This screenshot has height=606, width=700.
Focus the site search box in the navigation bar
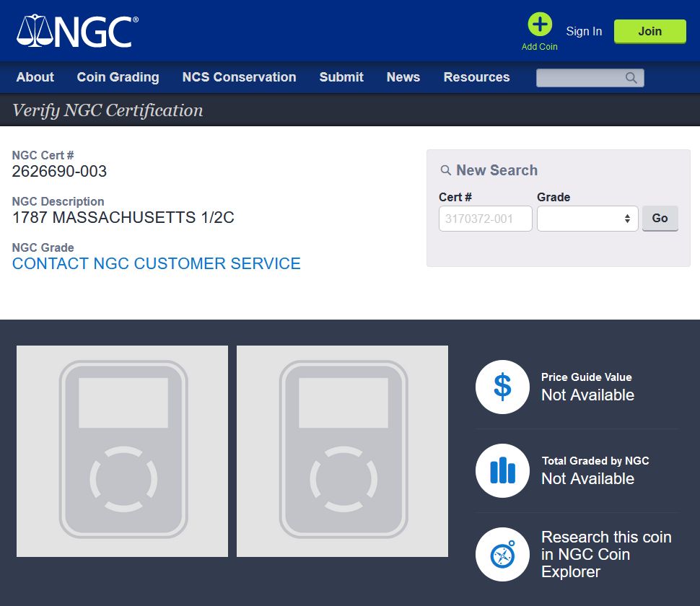tap(590, 78)
